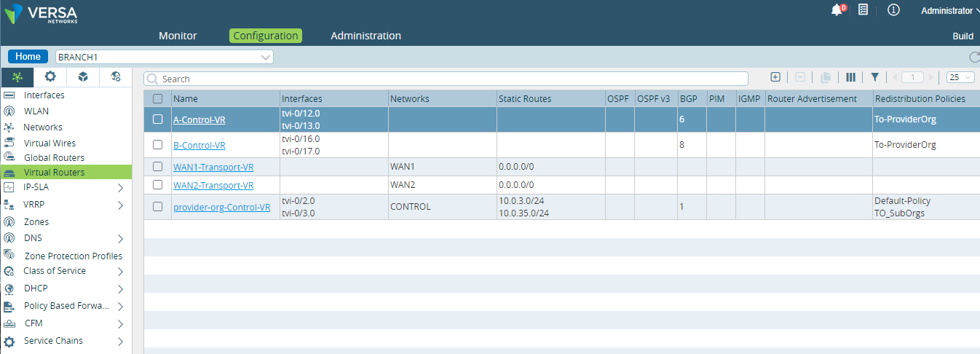Click the Home button
Image resolution: width=980 pixels, height=354 pixels.
(x=28, y=57)
